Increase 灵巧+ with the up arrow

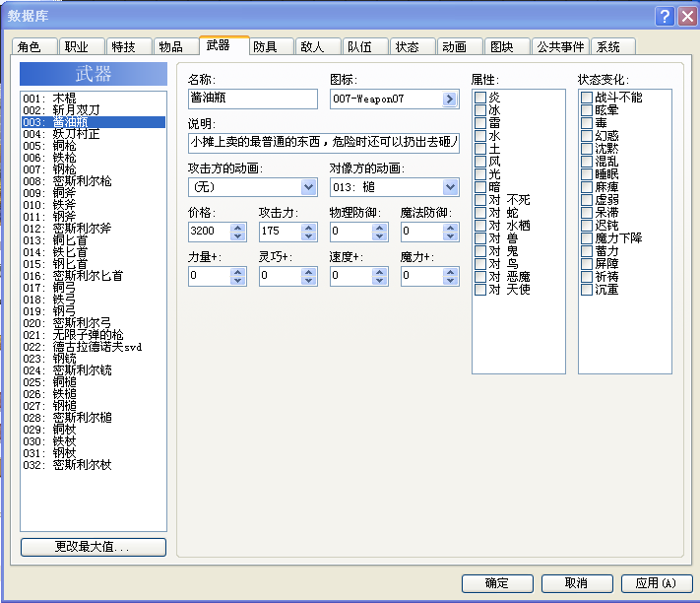(x=309, y=272)
